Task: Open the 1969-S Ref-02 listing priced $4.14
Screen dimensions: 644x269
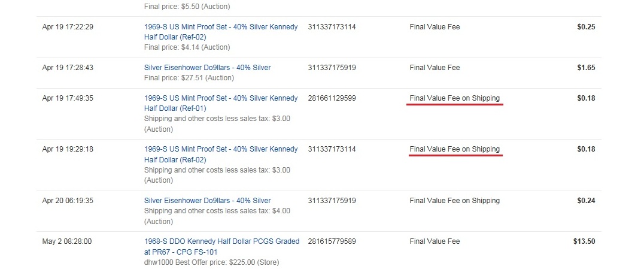Action: pos(221,32)
